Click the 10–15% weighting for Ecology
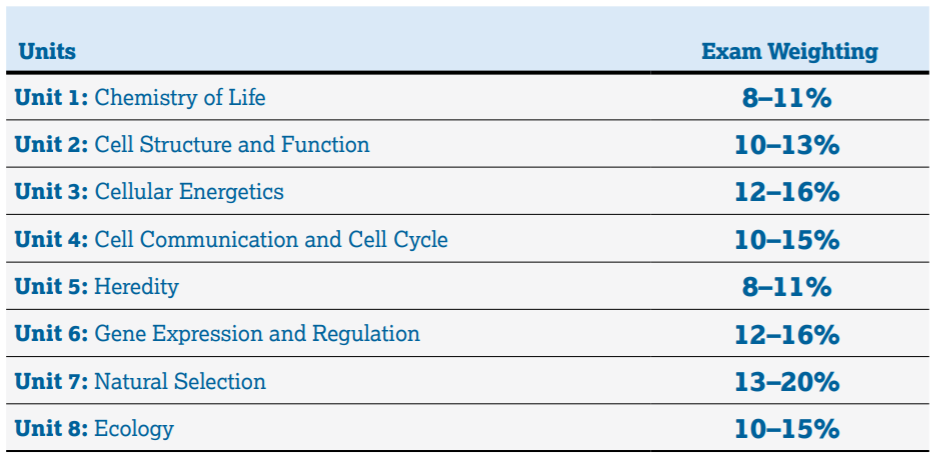The image size is (946, 468). [x=787, y=429]
